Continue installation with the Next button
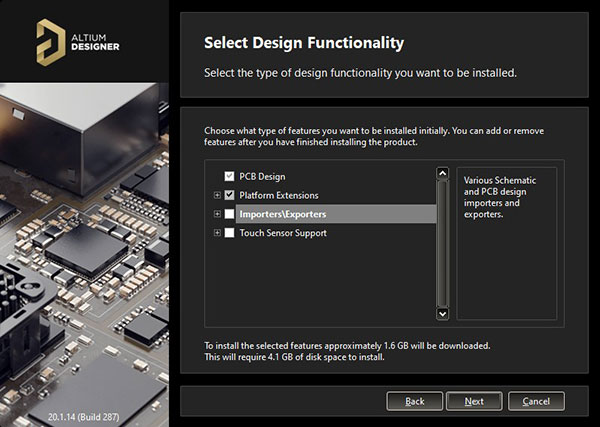The height and width of the screenshot is (427, 600). [x=474, y=401]
